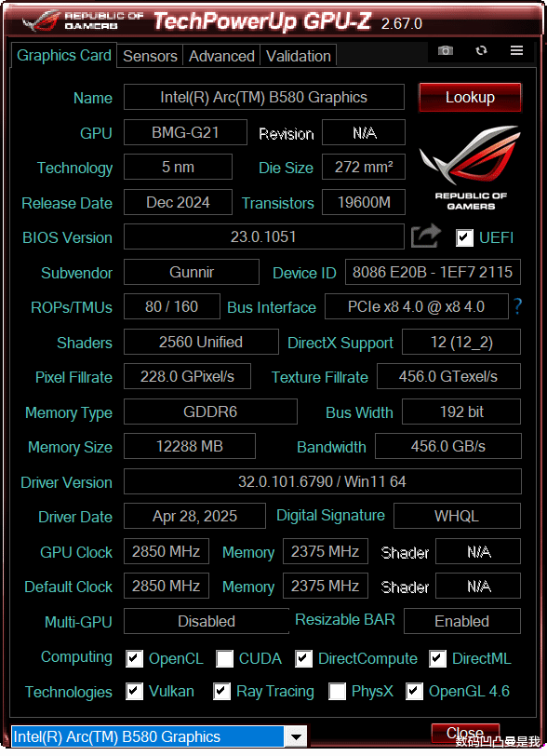The width and height of the screenshot is (547, 756).
Task: Toggle the PhysX checkbox
Action: (337, 692)
